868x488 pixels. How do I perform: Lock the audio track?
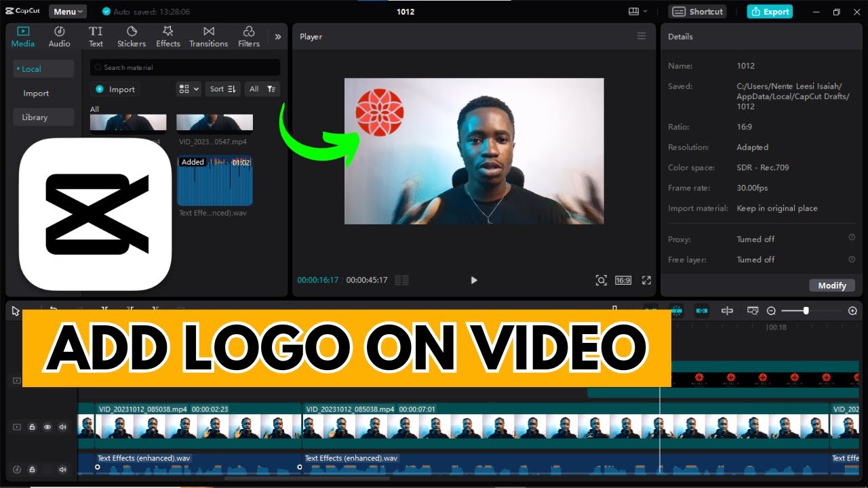tap(33, 469)
